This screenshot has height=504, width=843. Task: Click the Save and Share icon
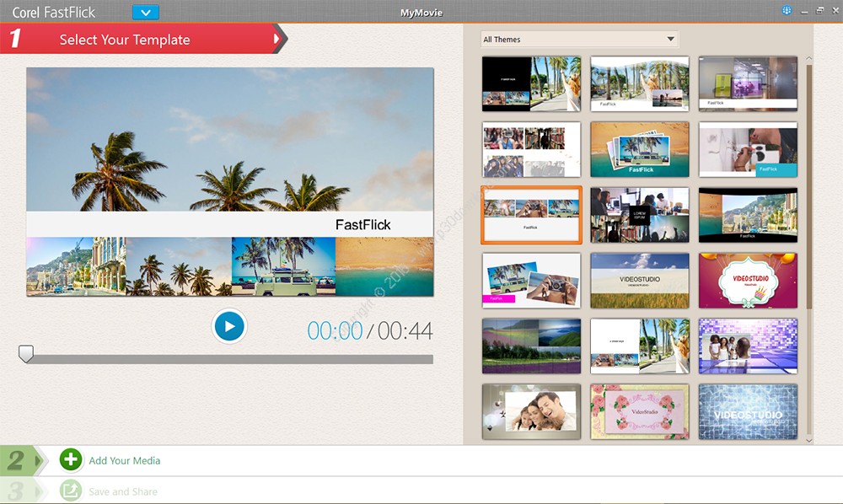click(71, 491)
